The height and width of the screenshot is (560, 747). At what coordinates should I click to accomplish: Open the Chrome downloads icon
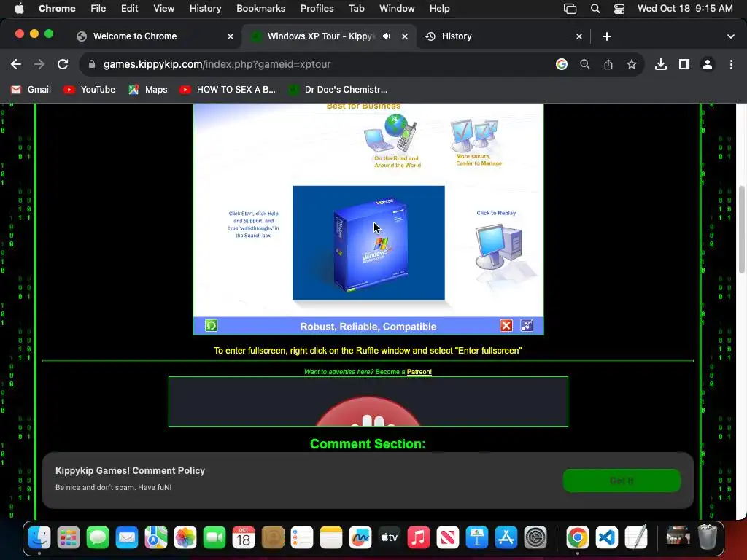pos(661,64)
